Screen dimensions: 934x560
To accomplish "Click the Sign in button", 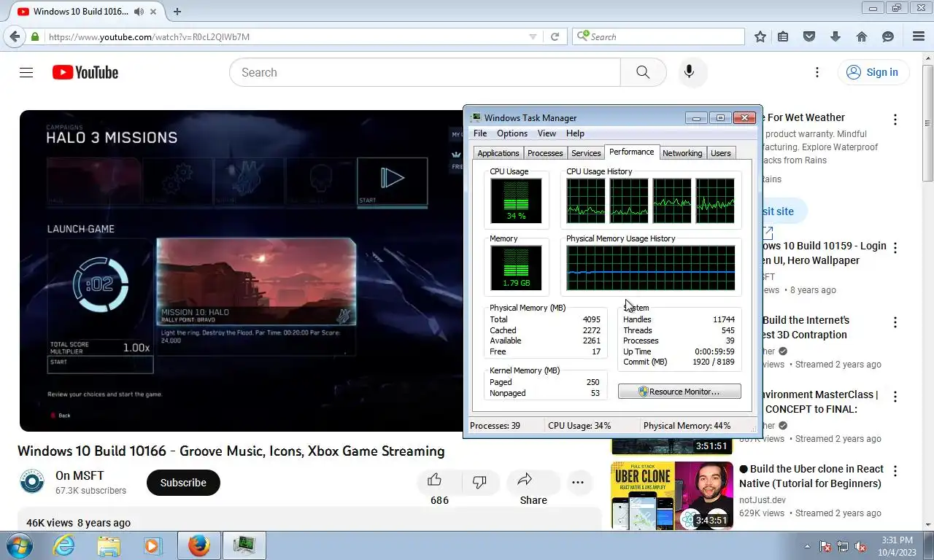I will (x=873, y=72).
